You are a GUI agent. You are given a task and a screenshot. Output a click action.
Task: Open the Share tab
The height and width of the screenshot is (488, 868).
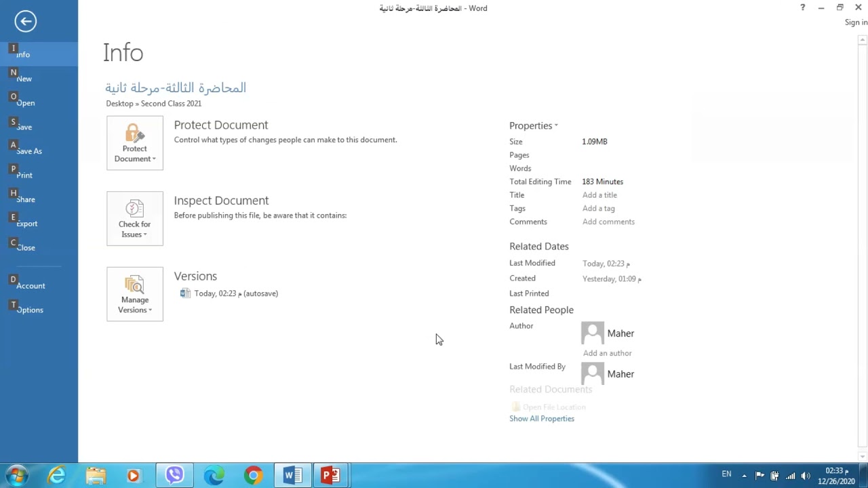pyautogui.click(x=39, y=199)
